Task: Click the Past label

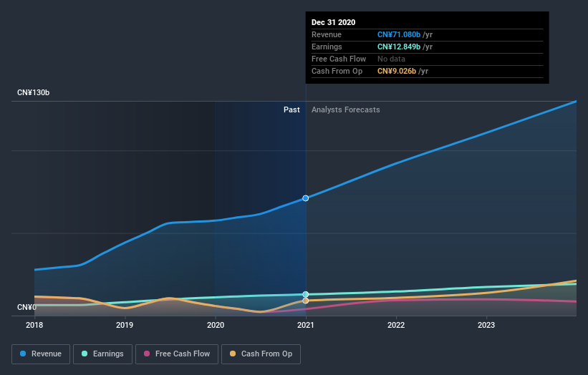Action: tap(291, 109)
